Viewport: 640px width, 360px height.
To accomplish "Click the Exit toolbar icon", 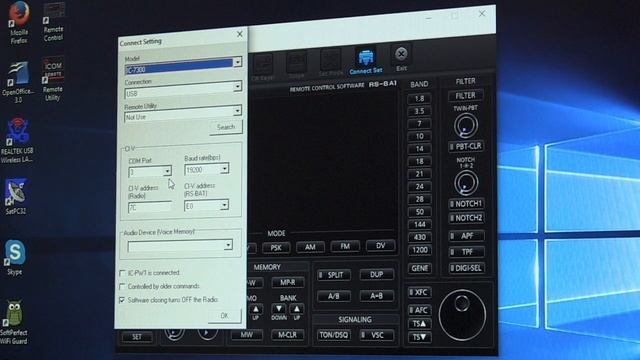I will point(401,59).
